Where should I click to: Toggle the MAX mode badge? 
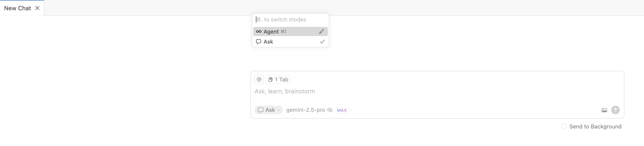coord(342,110)
